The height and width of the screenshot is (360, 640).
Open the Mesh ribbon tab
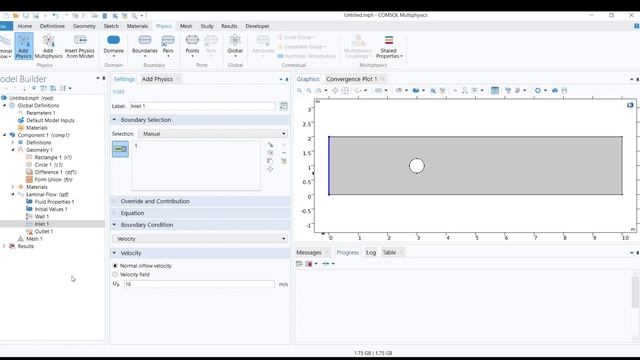point(186,26)
